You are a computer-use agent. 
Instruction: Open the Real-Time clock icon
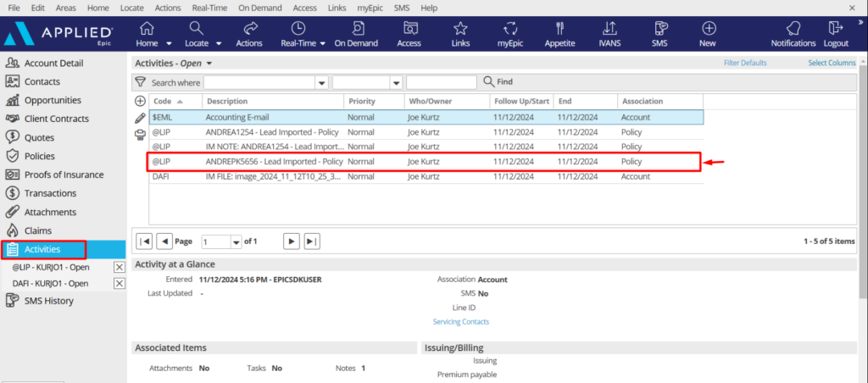click(x=298, y=29)
